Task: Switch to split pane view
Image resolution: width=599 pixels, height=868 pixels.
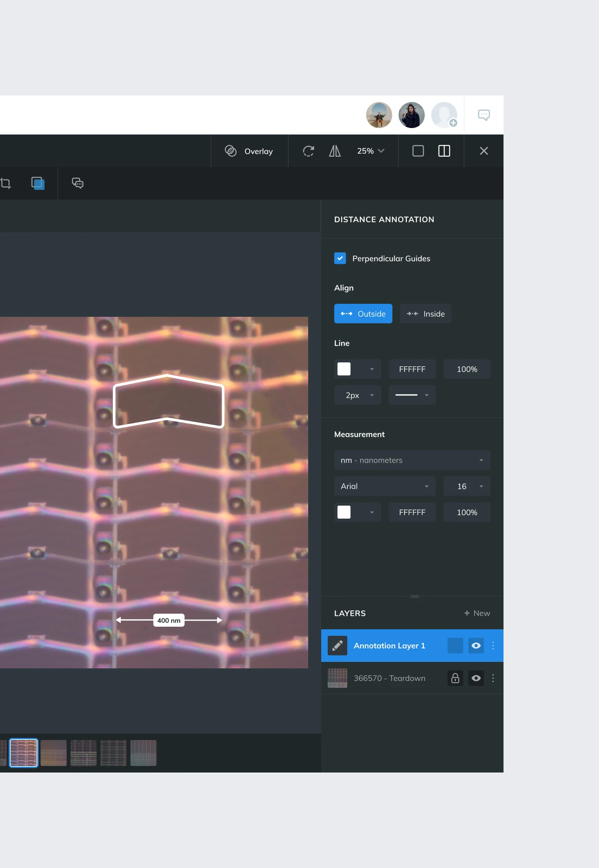Action: (444, 151)
